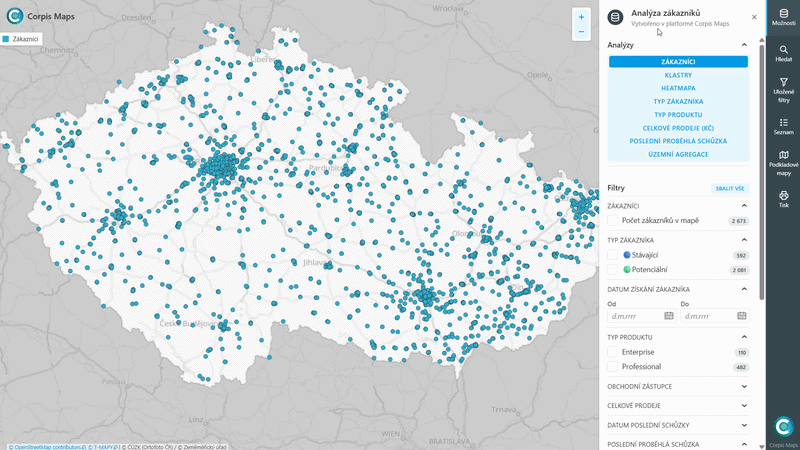Zoom out the map with minus
This screenshot has width=800, height=450.
[x=581, y=32]
